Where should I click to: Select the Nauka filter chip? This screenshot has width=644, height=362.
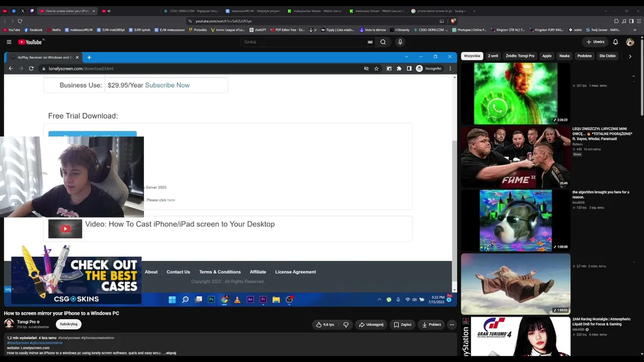[x=565, y=56]
